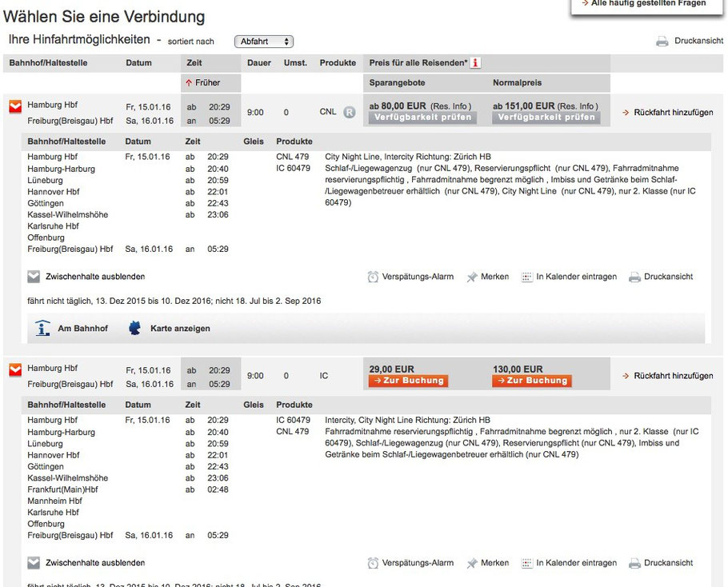Open the top Druckansicht link
728x587 pixels.
pos(698,41)
